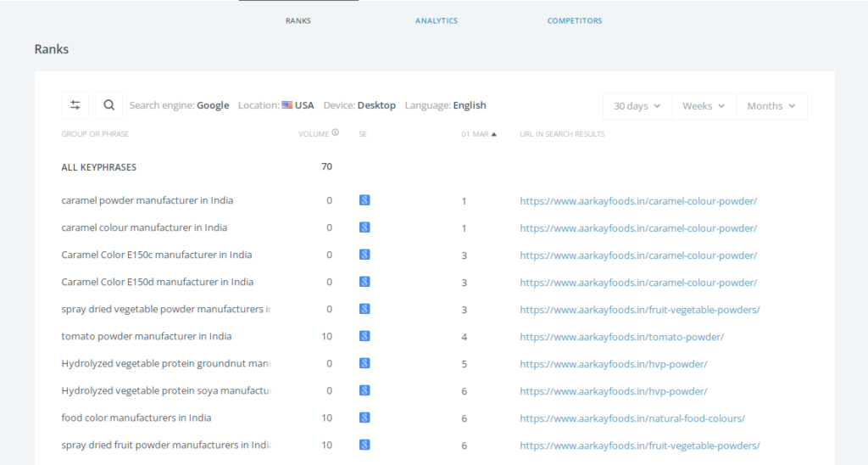Click the Ranks page heading
The image size is (868, 465).
[52, 49]
